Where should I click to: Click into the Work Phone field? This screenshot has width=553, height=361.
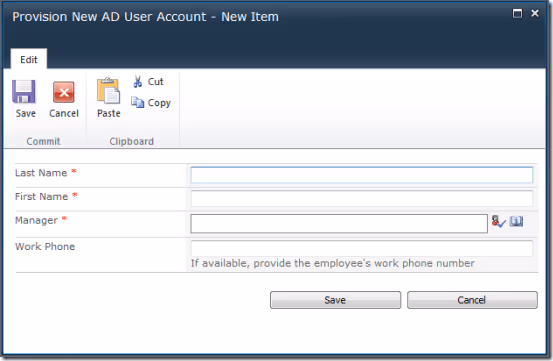point(361,248)
